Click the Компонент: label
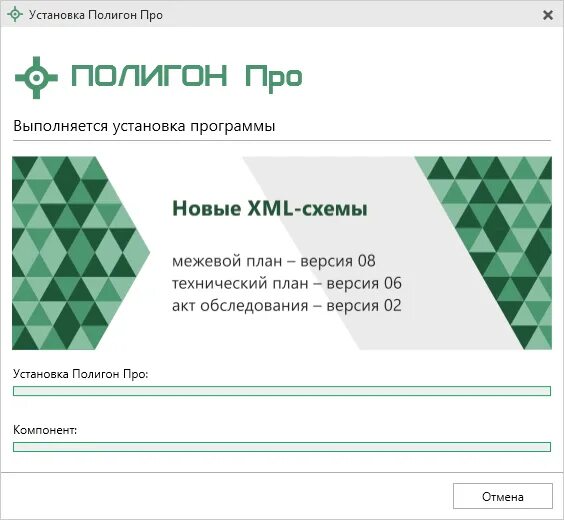Image resolution: width=564 pixels, height=520 pixels. pyautogui.click(x=45, y=430)
